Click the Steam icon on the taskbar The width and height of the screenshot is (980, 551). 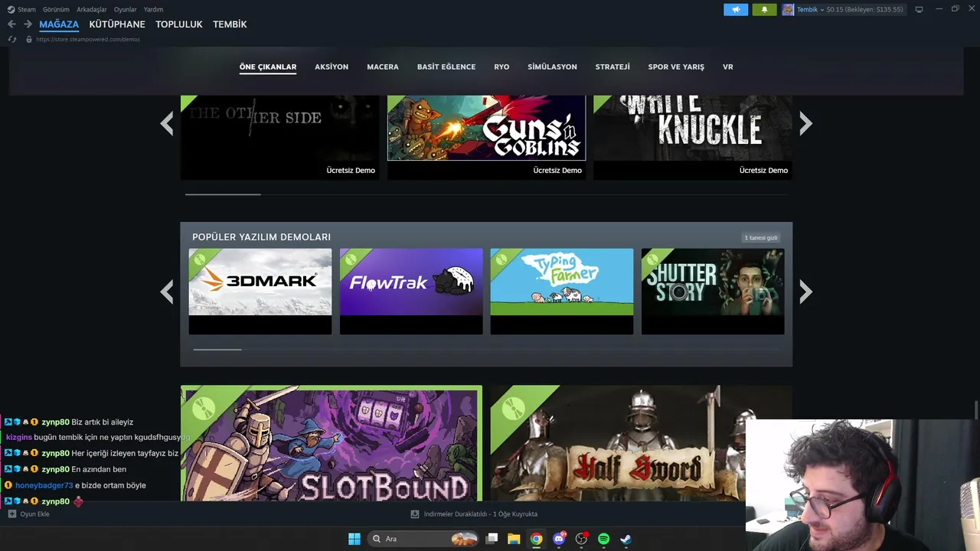[626, 539]
